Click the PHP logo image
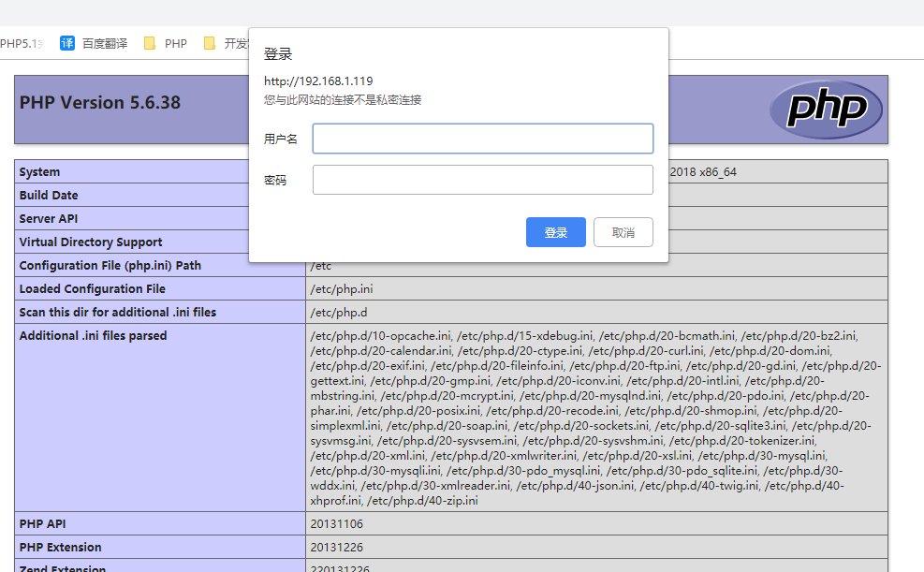The width and height of the screenshot is (924, 572). tap(826, 109)
